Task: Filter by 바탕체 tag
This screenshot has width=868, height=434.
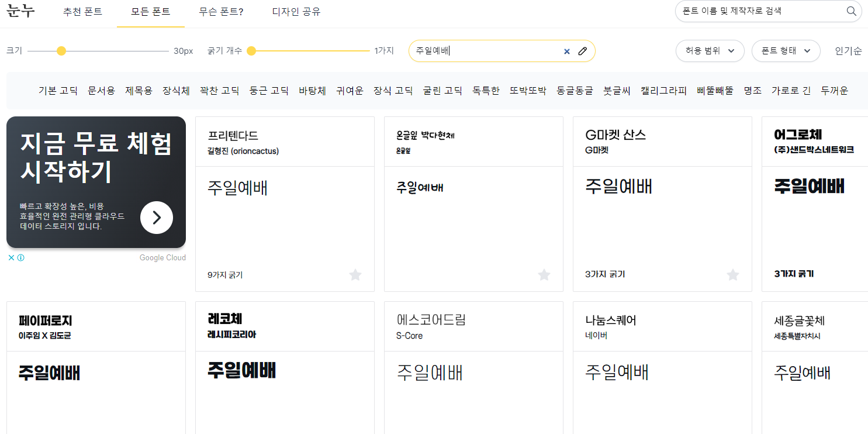Action: click(x=312, y=91)
